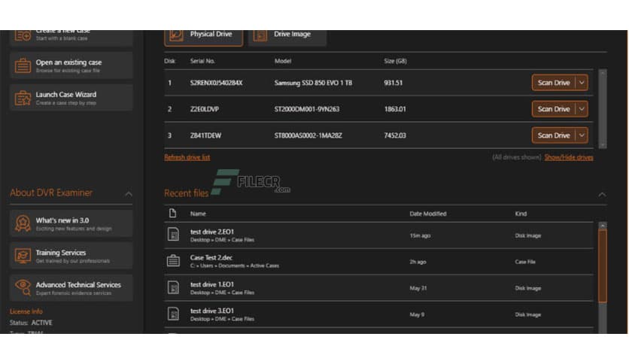Select recent file test drive 3.E01
This screenshot has width=629, height=364.
pos(378,314)
